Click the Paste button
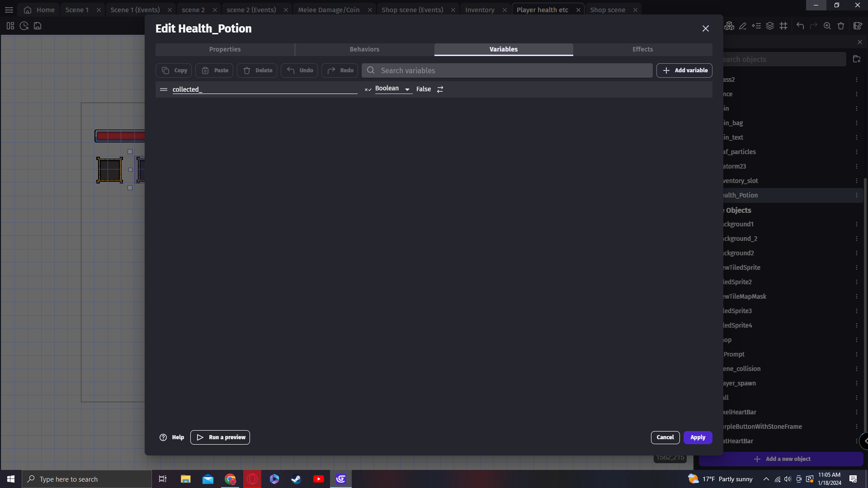Screen dimensions: 868x488 (215, 70)
